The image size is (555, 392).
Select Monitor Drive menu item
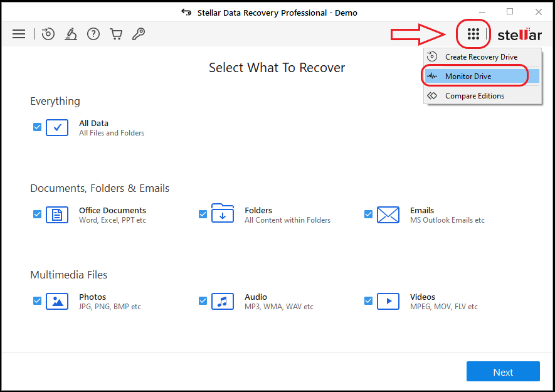tap(482, 76)
